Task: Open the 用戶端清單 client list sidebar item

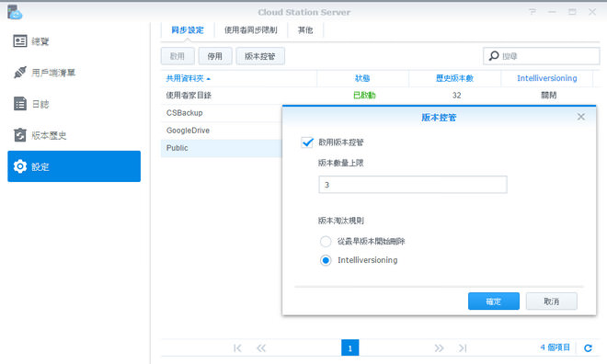Action: [x=74, y=73]
